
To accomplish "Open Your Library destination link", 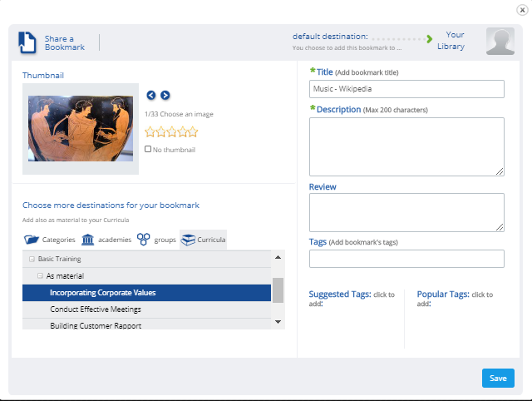I will click(x=451, y=41).
